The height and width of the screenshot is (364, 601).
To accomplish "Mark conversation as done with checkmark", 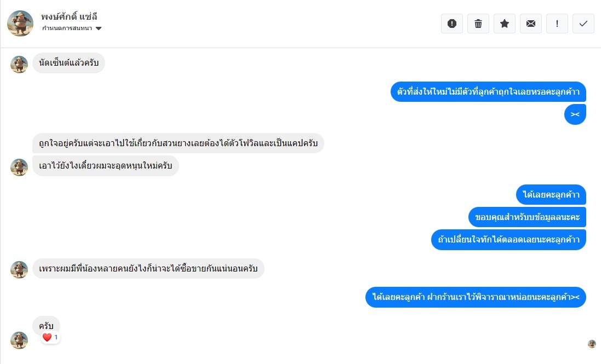I will pos(583,24).
